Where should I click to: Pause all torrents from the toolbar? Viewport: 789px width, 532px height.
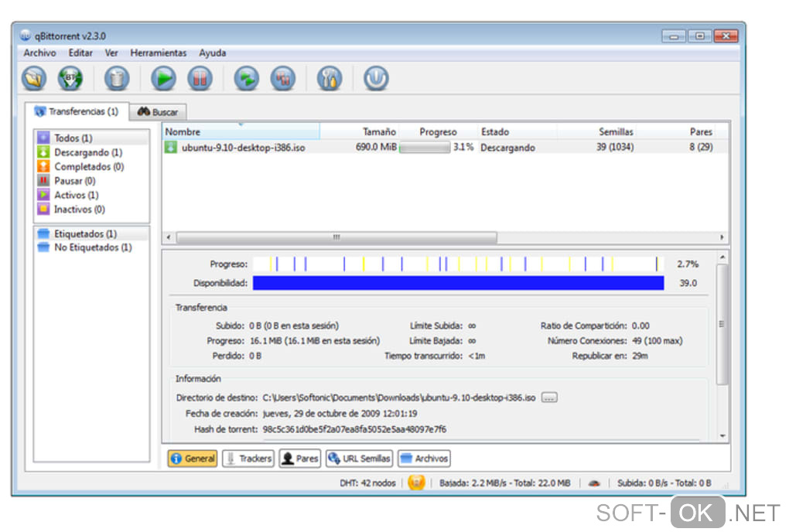pyautogui.click(x=283, y=78)
